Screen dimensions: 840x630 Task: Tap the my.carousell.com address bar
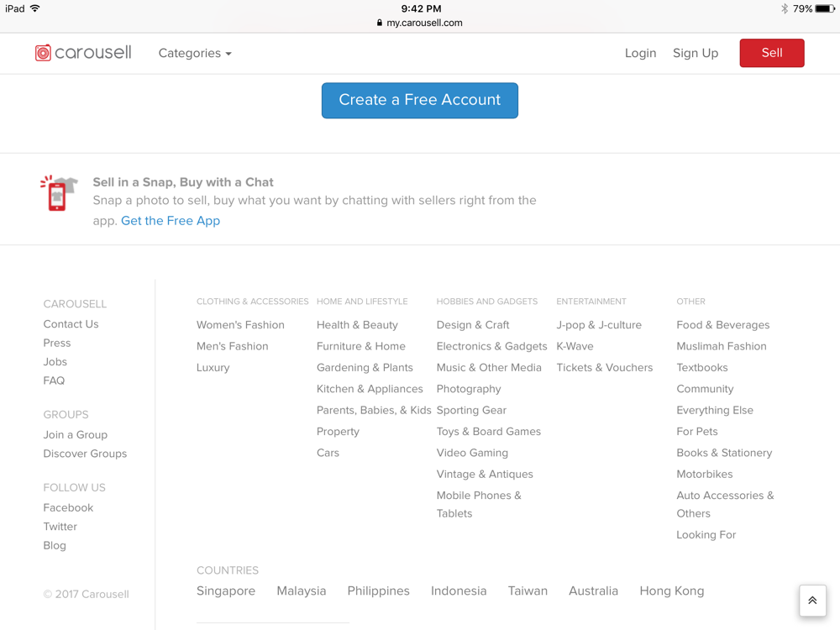pyautogui.click(x=420, y=23)
